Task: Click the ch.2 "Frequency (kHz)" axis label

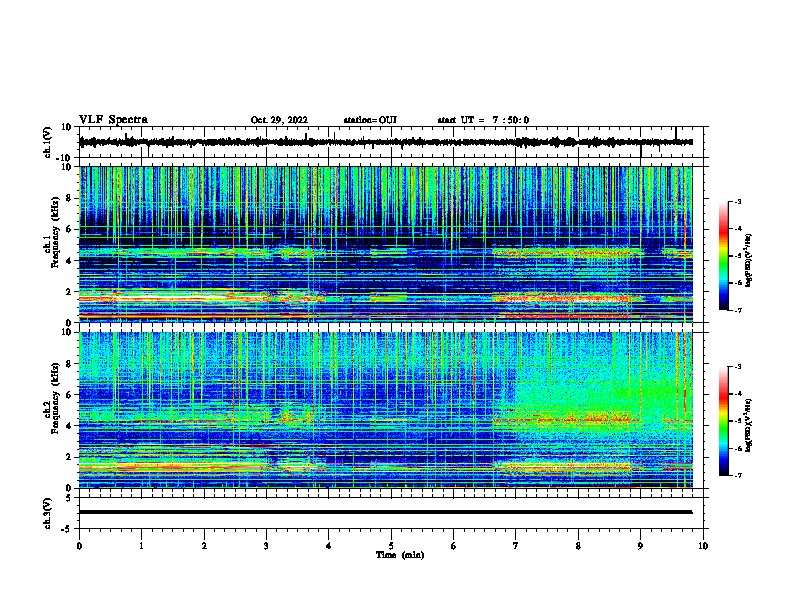Action: click(x=55, y=398)
